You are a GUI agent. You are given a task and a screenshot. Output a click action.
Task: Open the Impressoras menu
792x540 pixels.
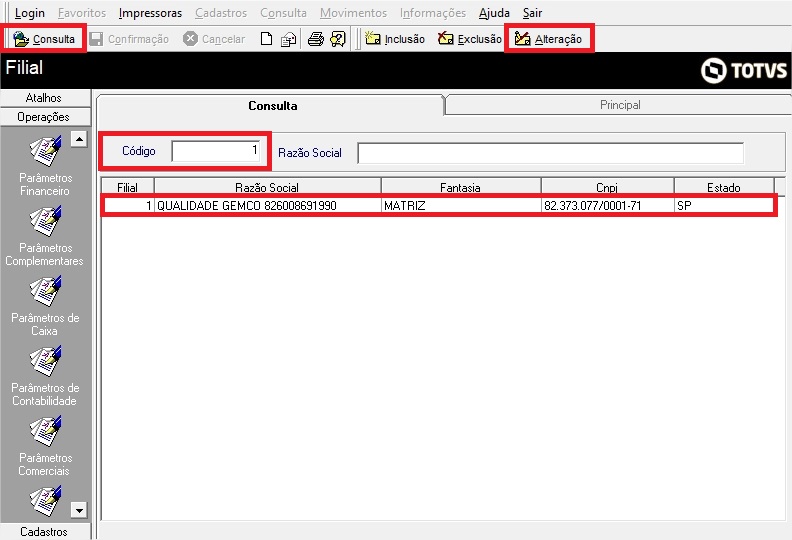151,13
